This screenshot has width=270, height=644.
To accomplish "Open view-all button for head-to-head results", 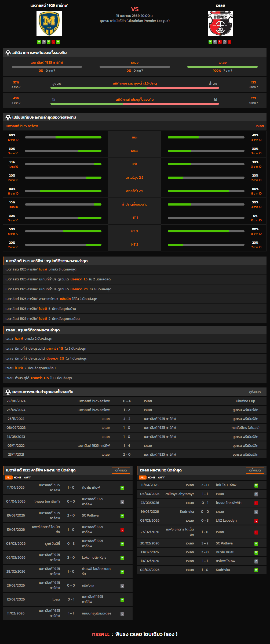I will [255, 392].
